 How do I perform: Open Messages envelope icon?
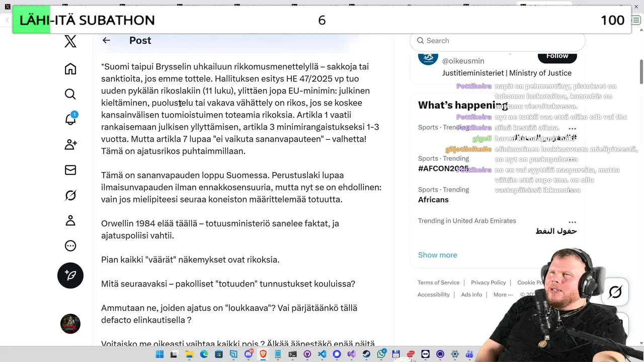click(70, 170)
